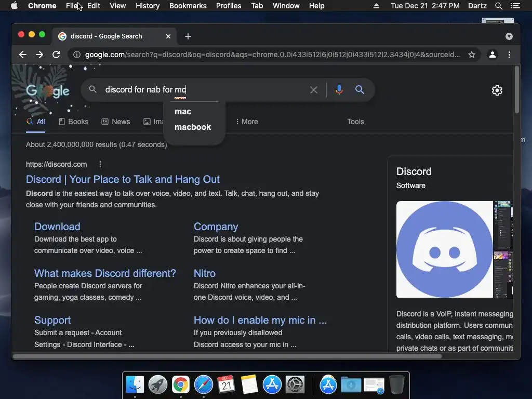Open Calendar in the Dock
The height and width of the screenshot is (399, 532).
click(226, 385)
